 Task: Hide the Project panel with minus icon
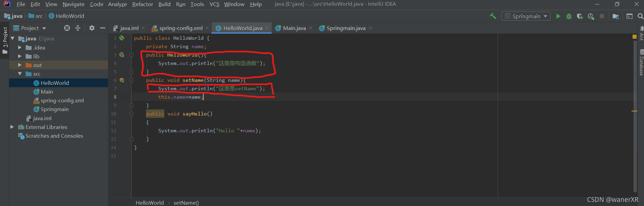[x=103, y=28]
